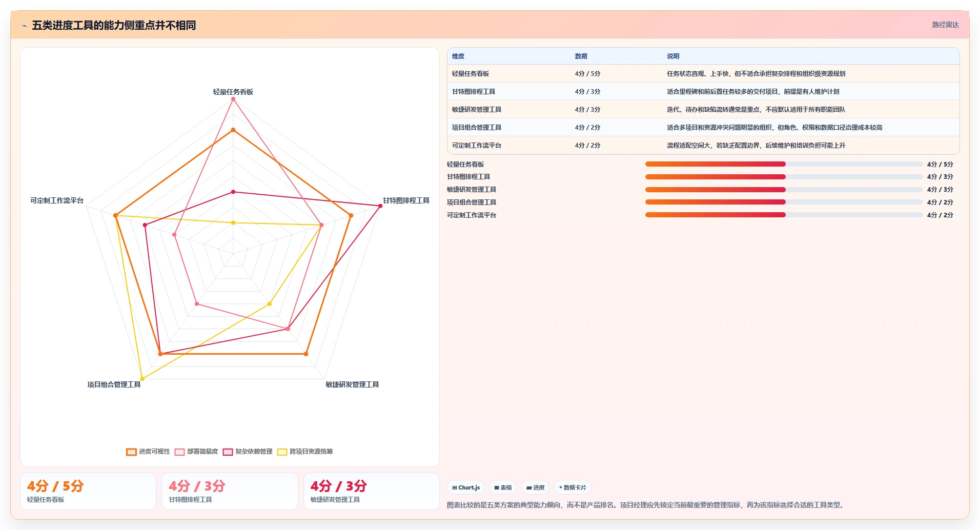Click the heading 五类进度工具的能力侧重点并不相同

tap(114, 26)
